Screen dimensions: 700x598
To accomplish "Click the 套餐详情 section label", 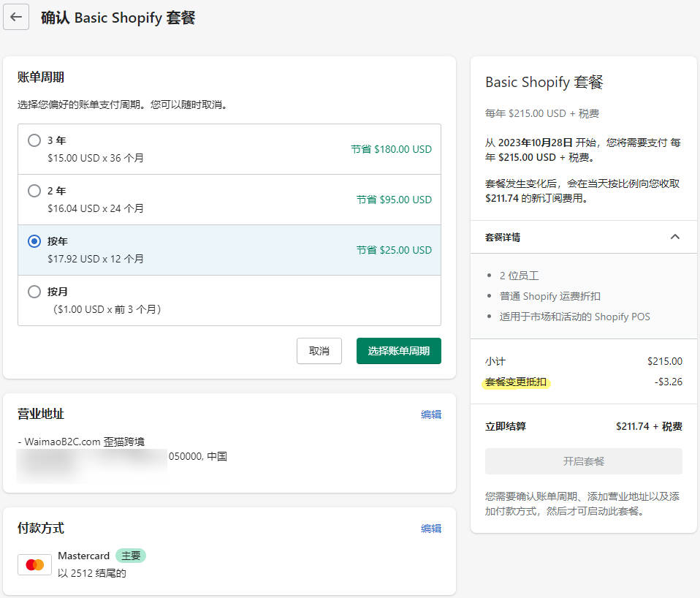I will pyautogui.click(x=503, y=237).
